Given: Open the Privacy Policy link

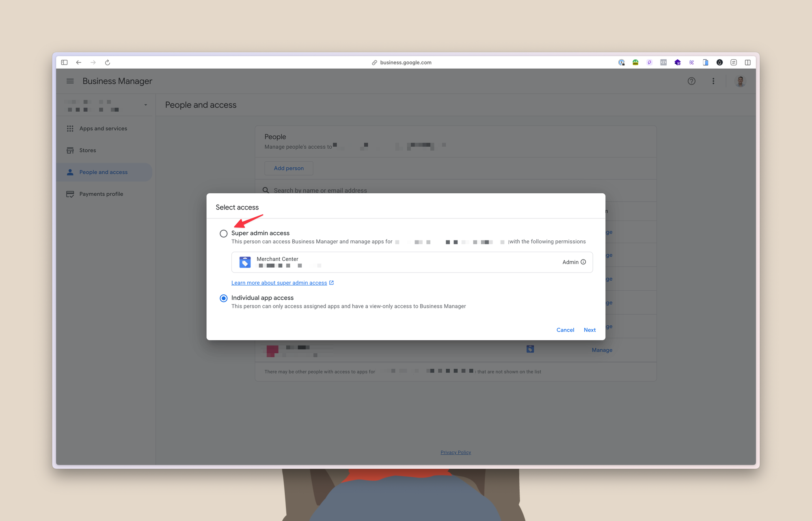Looking at the screenshot, I should (x=456, y=452).
